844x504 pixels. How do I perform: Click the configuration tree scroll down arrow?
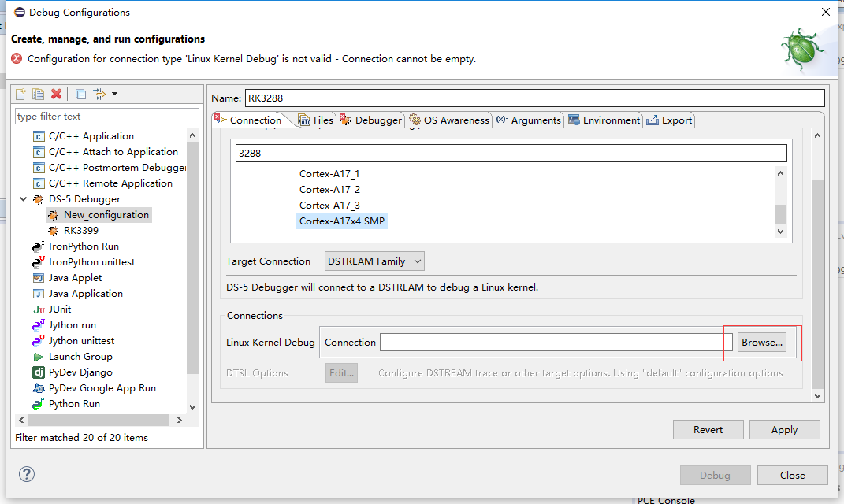[x=193, y=406]
